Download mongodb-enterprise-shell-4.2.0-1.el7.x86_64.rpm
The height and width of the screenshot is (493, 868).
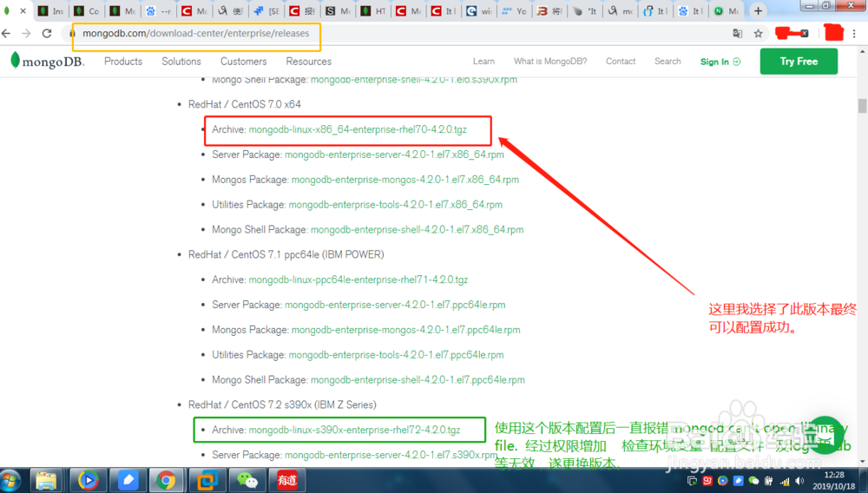(417, 230)
